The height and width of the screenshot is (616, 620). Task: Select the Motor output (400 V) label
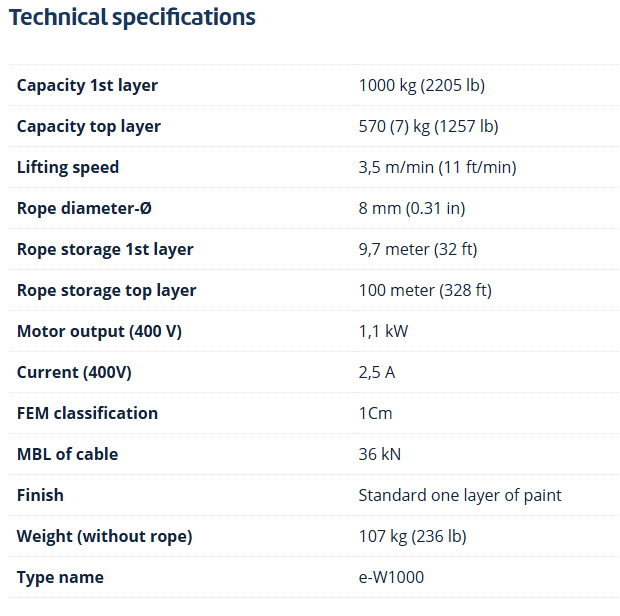pyautogui.click(x=99, y=331)
